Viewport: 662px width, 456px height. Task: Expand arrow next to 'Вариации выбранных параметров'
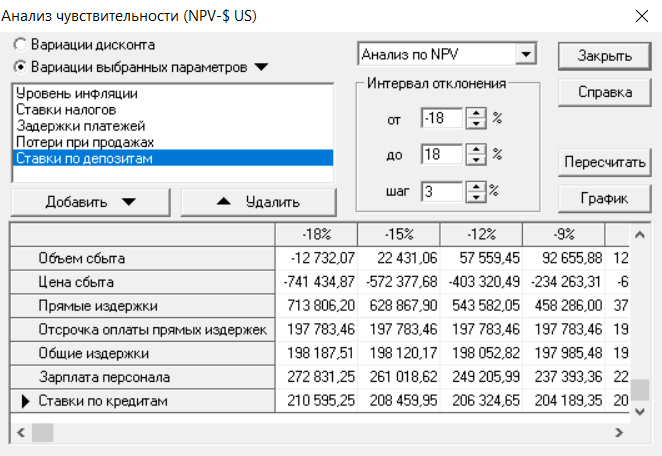click(x=261, y=67)
